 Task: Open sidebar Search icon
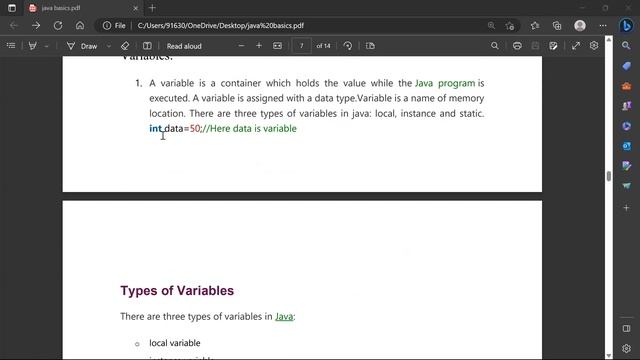coord(626,46)
